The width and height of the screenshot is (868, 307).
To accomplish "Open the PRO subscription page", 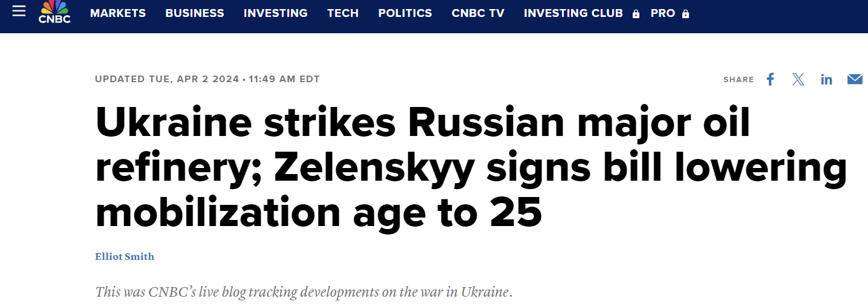I will [x=663, y=13].
